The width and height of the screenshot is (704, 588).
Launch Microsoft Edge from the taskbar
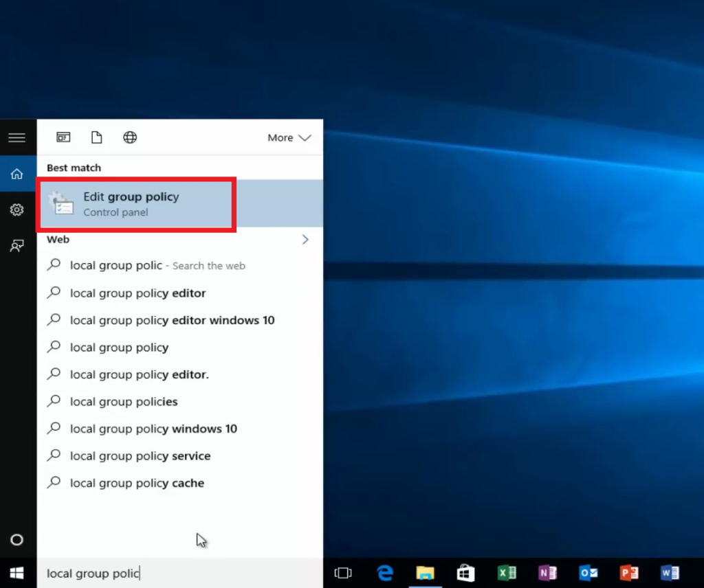click(384, 573)
